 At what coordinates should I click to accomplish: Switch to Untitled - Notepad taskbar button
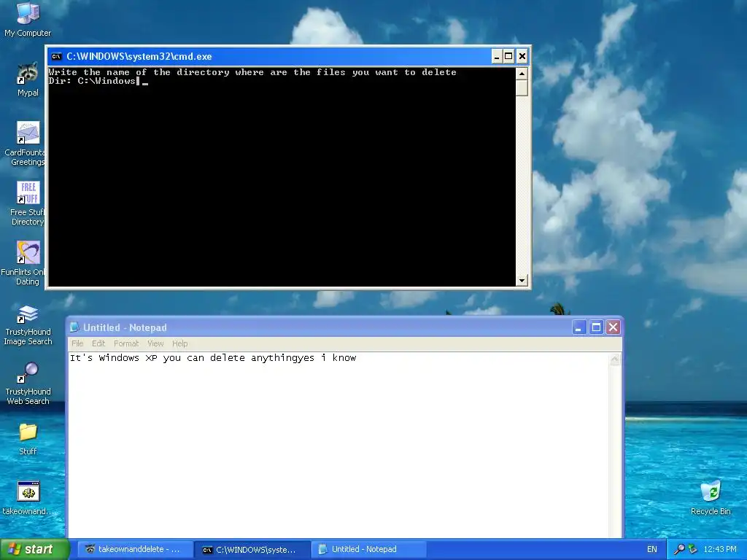coord(368,549)
